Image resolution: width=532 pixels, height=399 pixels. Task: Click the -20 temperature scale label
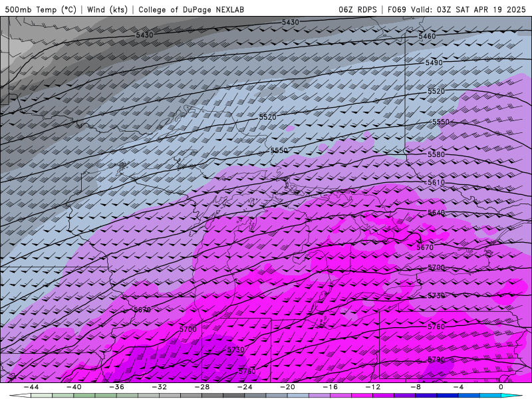(287, 387)
